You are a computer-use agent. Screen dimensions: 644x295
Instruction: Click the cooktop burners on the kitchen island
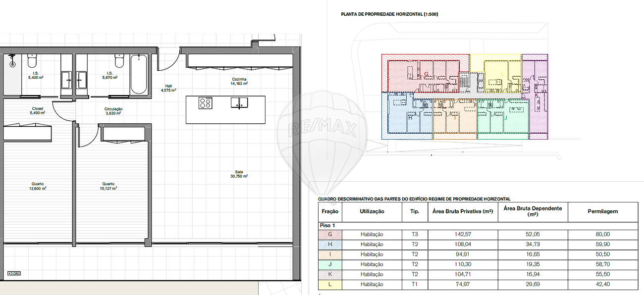205,103
